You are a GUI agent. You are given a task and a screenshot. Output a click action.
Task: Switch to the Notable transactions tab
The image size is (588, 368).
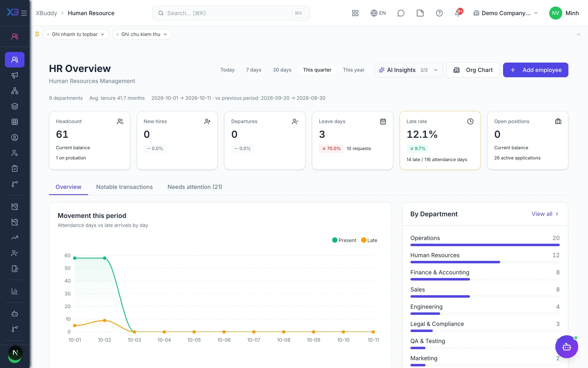click(124, 187)
